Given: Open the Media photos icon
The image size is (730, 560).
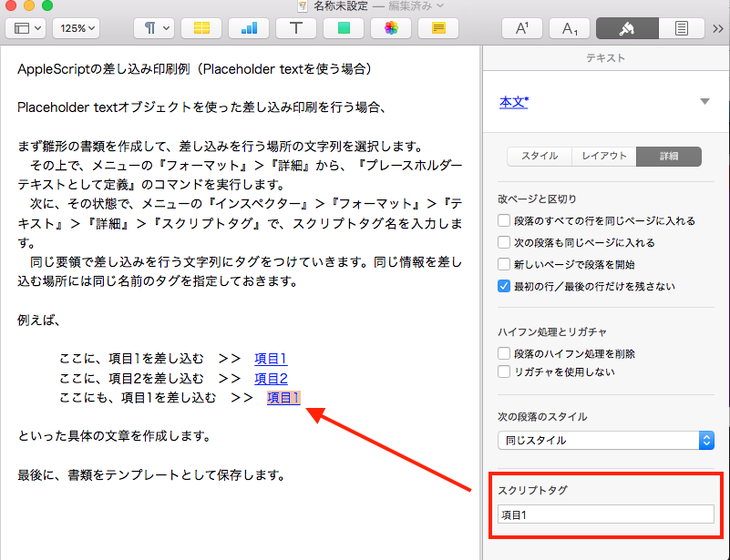Looking at the screenshot, I should [391, 28].
